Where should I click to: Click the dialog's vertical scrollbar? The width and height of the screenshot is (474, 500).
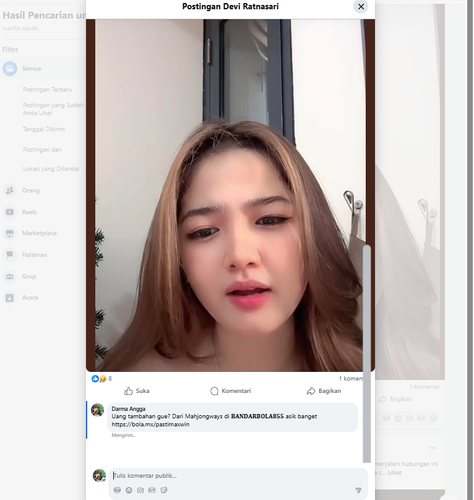click(x=367, y=353)
